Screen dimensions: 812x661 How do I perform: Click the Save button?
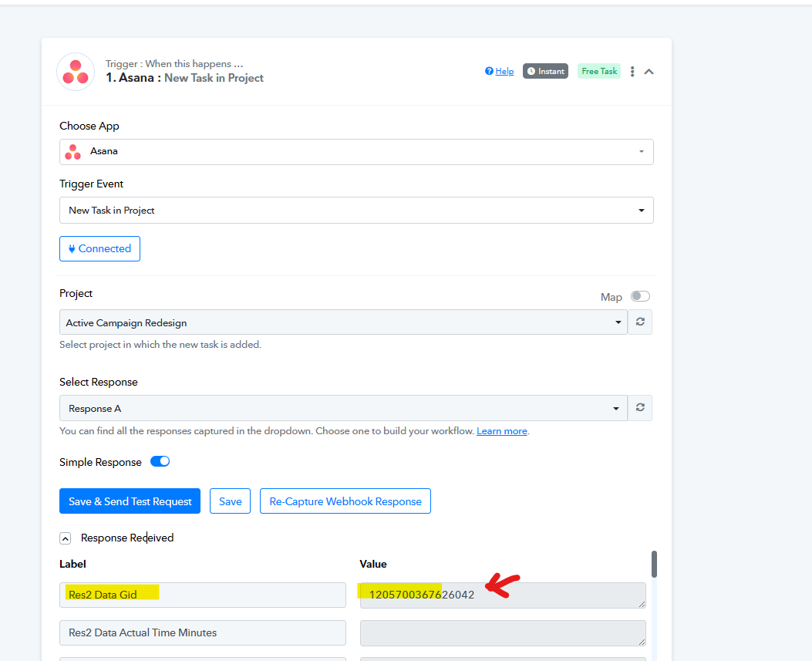coord(231,501)
